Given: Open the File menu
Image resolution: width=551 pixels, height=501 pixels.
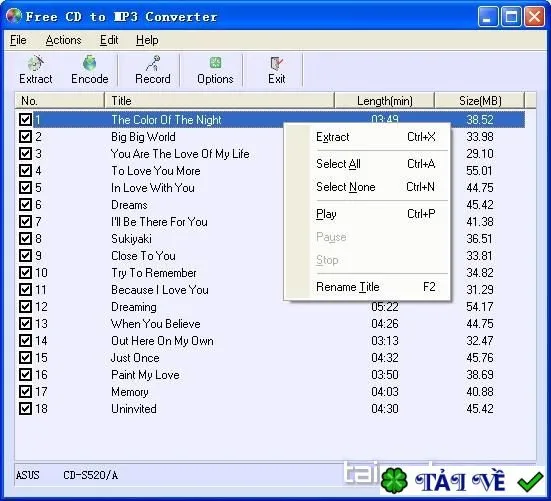Looking at the screenshot, I should 18,40.
